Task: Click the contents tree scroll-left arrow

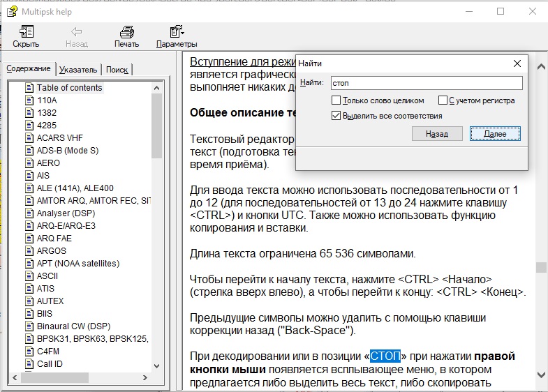Action: click(x=15, y=377)
